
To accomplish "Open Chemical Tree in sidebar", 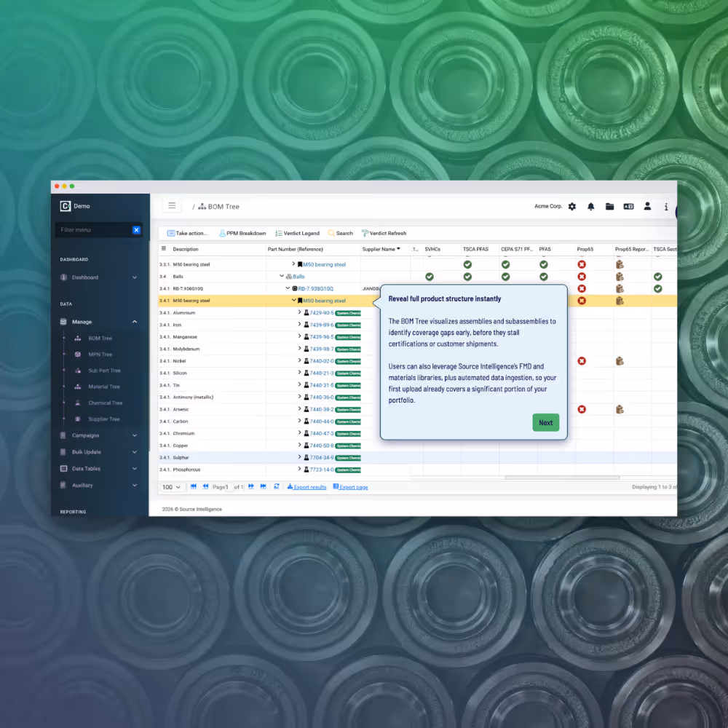I will (x=105, y=403).
